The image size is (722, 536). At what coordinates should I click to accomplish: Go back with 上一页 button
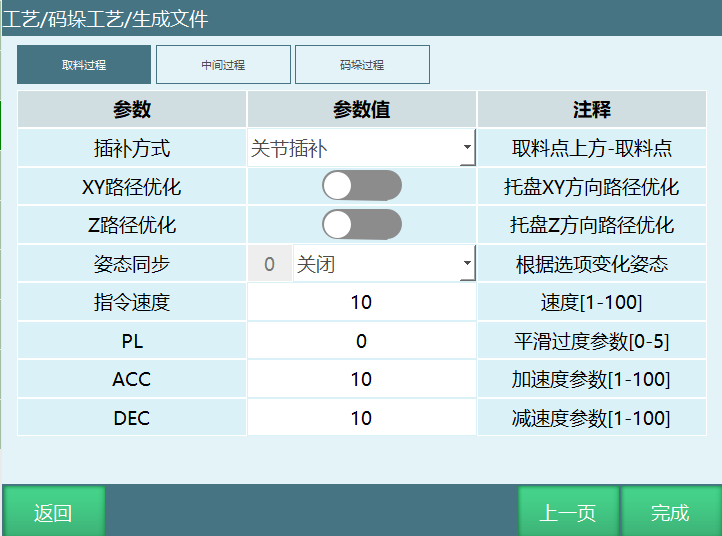[x=568, y=513]
